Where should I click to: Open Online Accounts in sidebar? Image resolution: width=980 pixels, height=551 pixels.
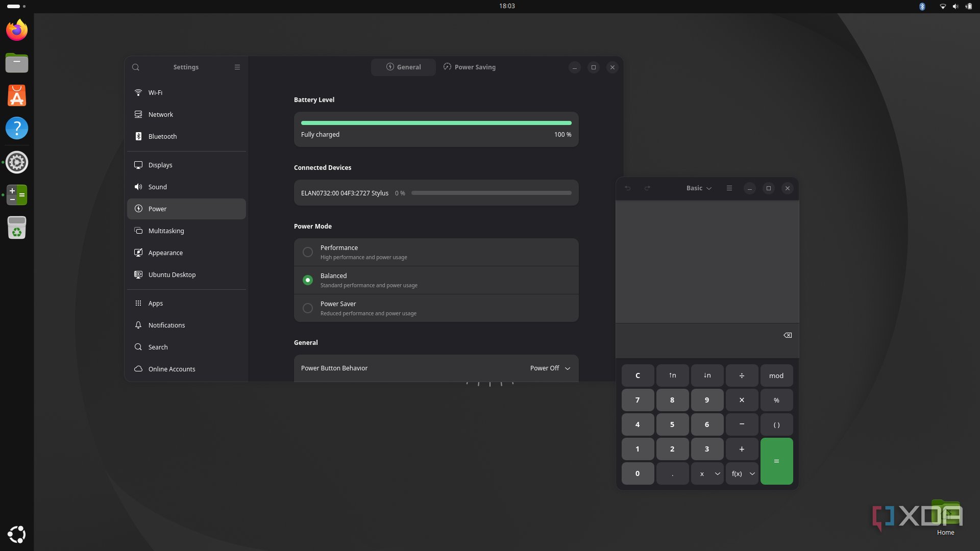[186, 369]
